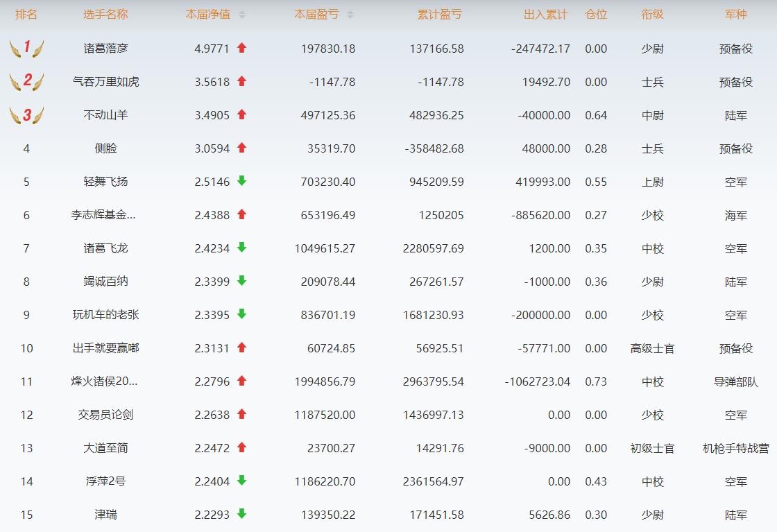Sort by 本届净值 using its sort arrows

point(241,15)
